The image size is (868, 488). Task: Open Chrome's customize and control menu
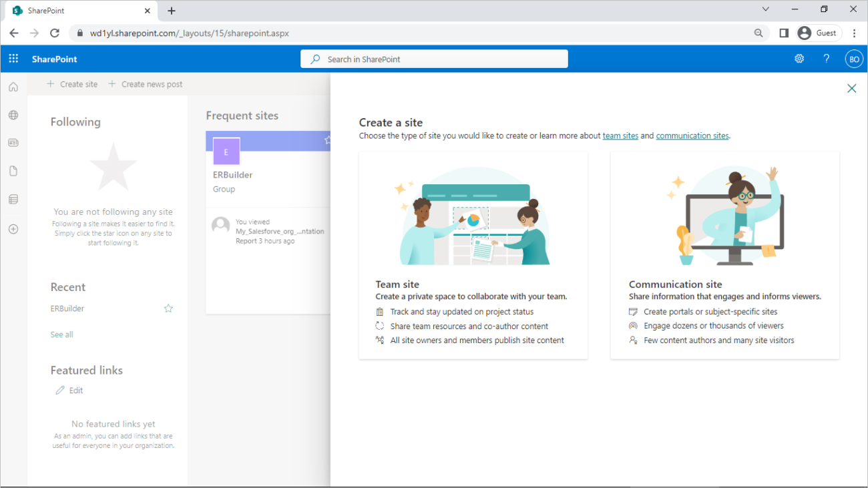coord(855,33)
